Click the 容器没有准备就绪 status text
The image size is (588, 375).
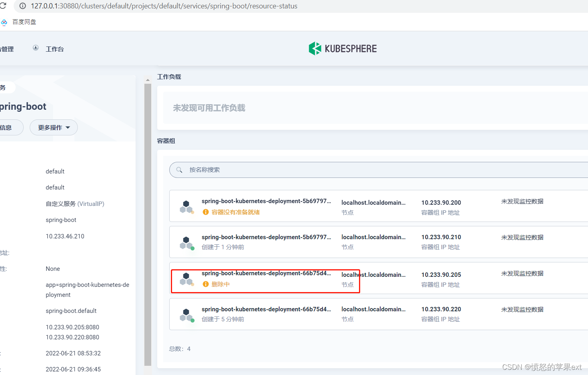click(x=236, y=212)
